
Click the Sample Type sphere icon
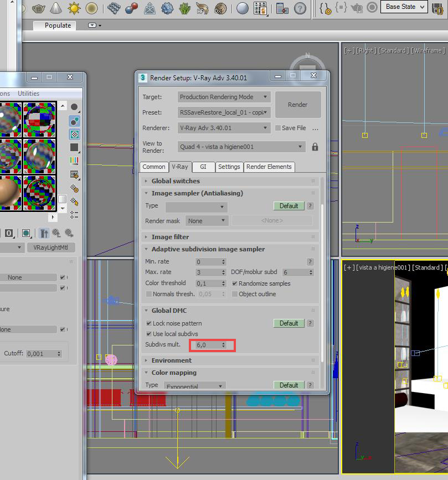(74, 107)
